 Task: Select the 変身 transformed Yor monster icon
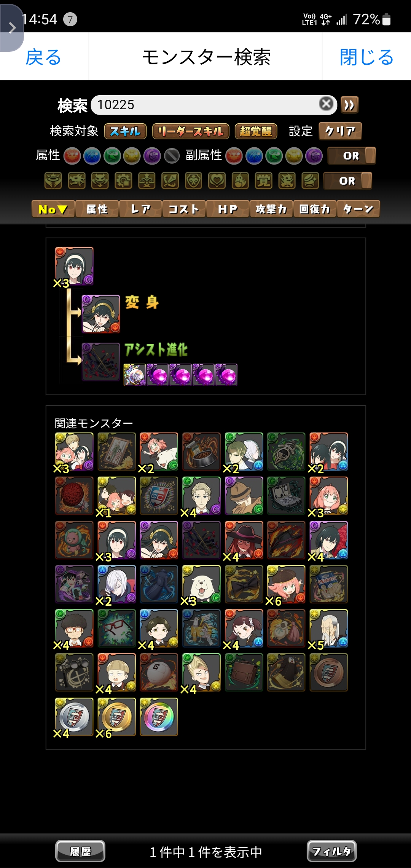click(x=101, y=314)
